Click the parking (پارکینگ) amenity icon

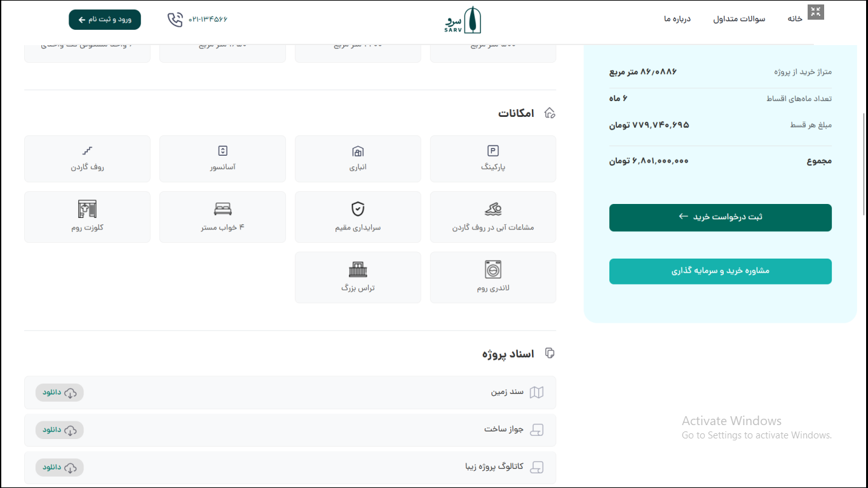pos(493,151)
